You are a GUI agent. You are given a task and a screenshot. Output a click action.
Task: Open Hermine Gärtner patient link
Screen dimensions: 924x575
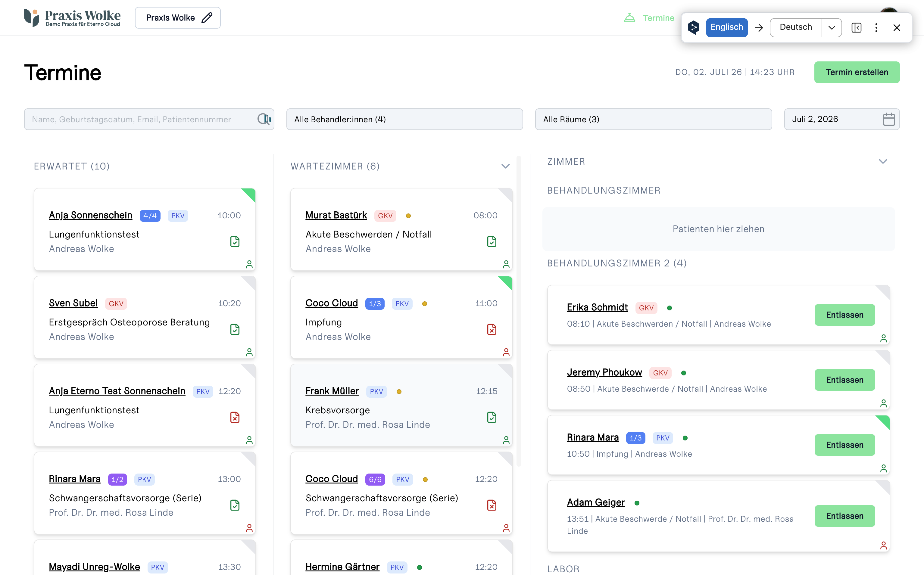point(342,567)
